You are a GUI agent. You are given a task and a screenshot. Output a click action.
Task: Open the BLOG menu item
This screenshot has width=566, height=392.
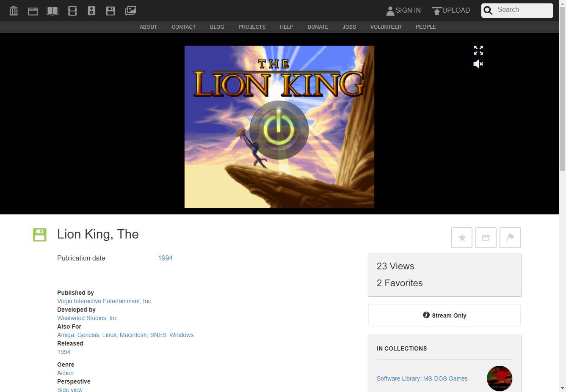217,27
